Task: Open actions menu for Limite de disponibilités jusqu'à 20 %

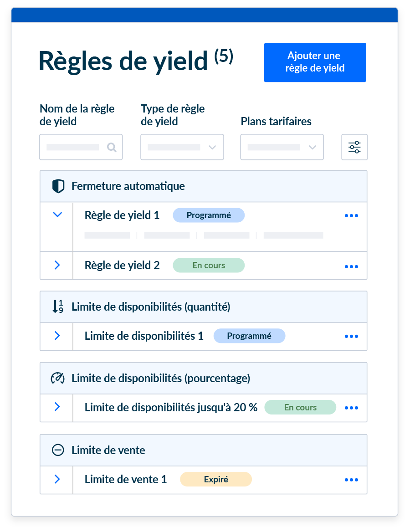Action: coord(351,408)
